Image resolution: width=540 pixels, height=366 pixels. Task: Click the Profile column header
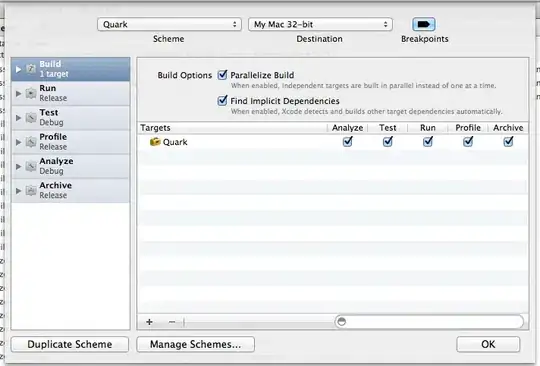(x=468, y=128)
